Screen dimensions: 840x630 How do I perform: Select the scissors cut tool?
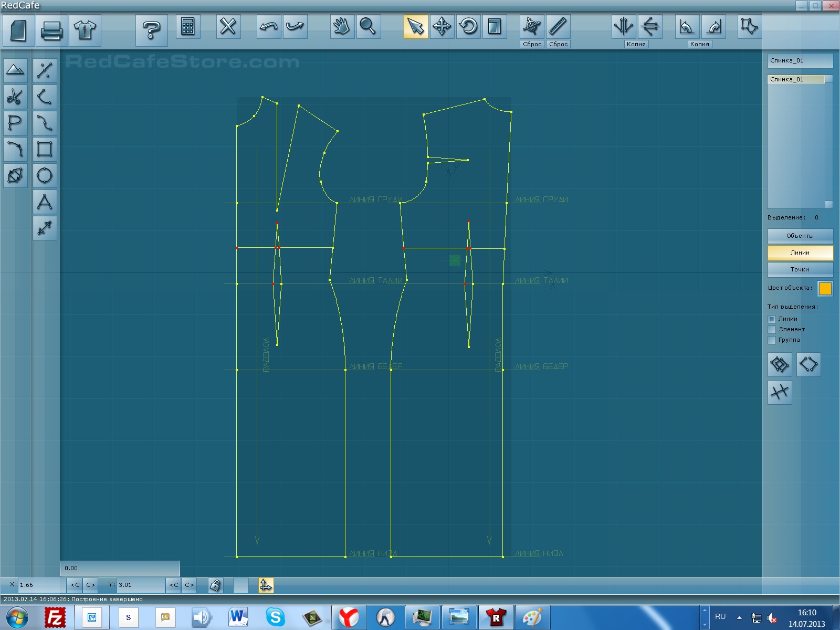(15, 97)
